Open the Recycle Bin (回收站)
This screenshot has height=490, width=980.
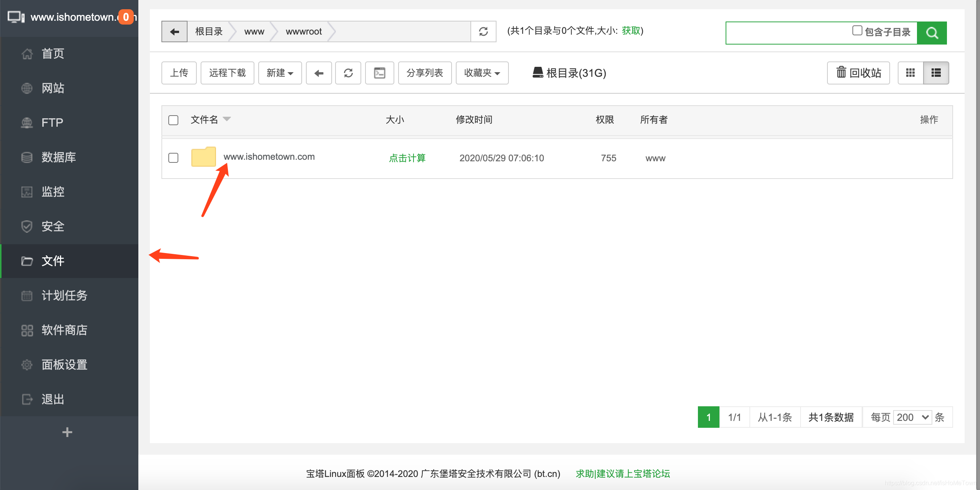859,73
